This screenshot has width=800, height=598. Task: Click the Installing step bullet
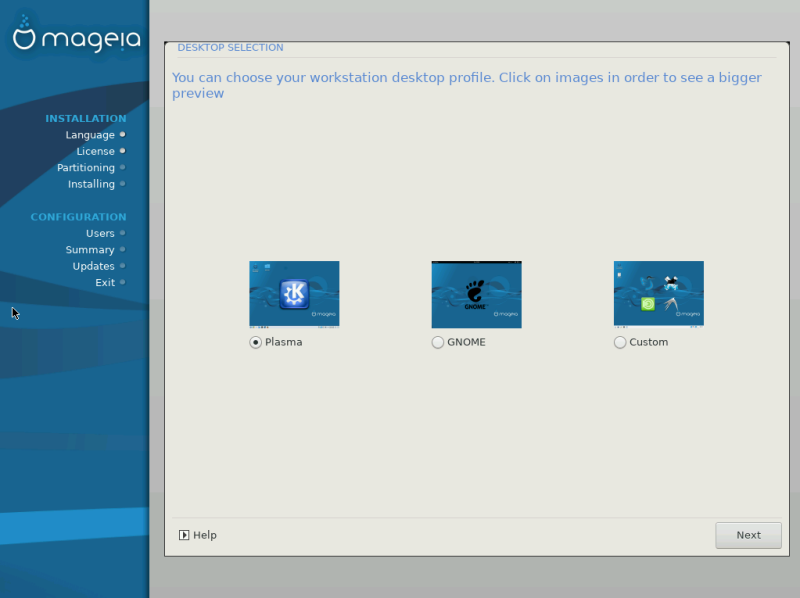pos(122,184)
